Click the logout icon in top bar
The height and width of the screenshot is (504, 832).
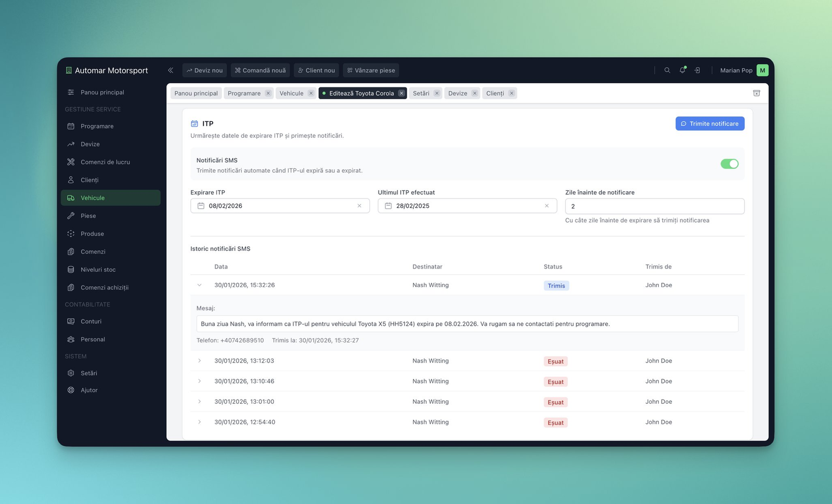coord(697,70)
